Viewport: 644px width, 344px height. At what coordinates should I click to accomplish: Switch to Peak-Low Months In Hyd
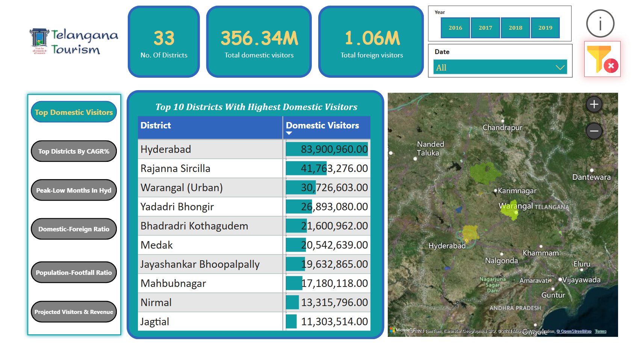[74, 190]
